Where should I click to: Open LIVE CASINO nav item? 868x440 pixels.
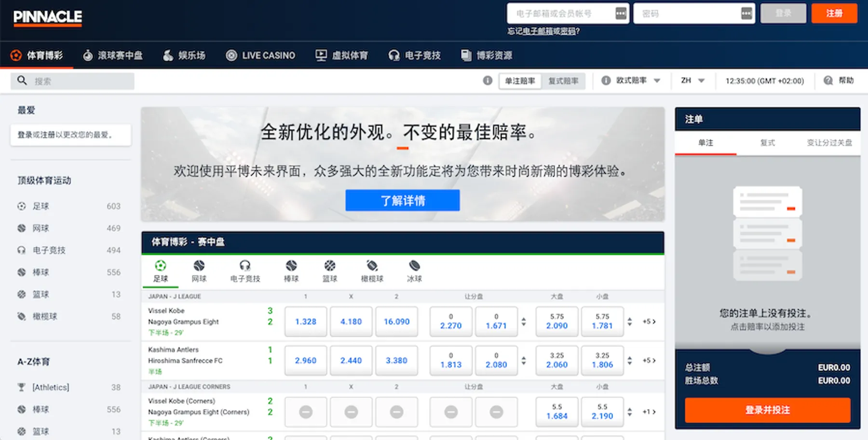coord(260,55)
